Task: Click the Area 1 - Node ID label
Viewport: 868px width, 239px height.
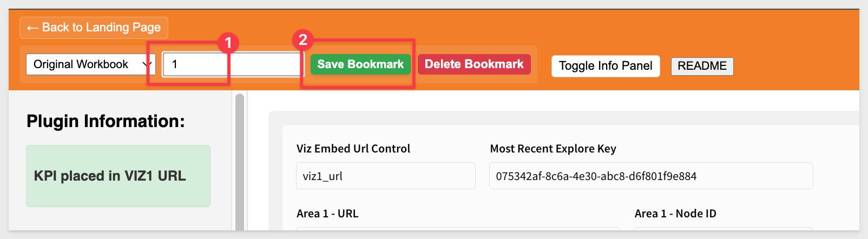Action: (675, 214)
